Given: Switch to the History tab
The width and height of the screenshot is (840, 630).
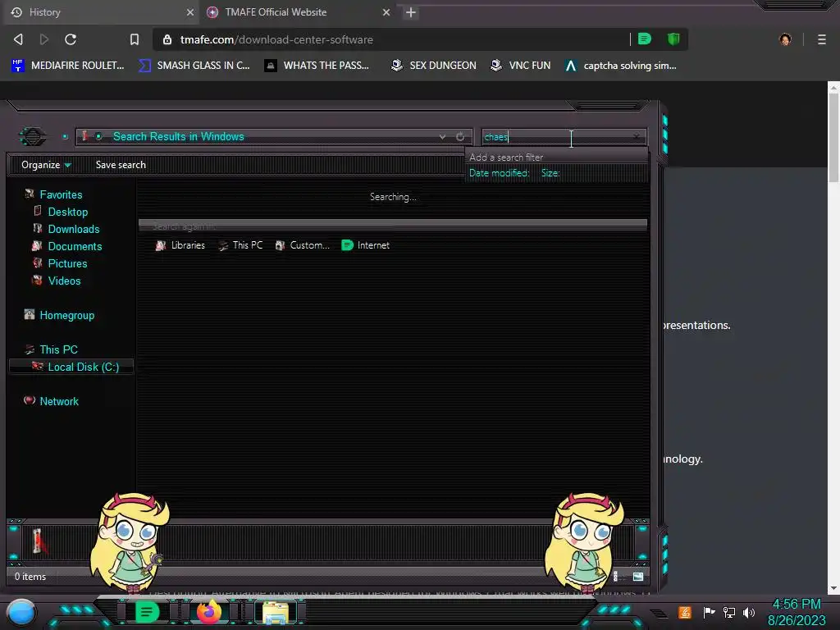Looking at the screenshot, I should click(x=99, y=12).
